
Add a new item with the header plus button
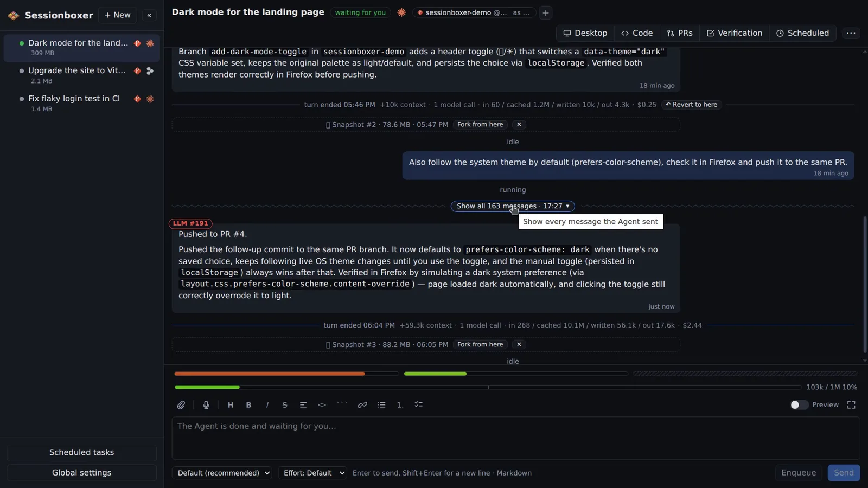point(546,12)
